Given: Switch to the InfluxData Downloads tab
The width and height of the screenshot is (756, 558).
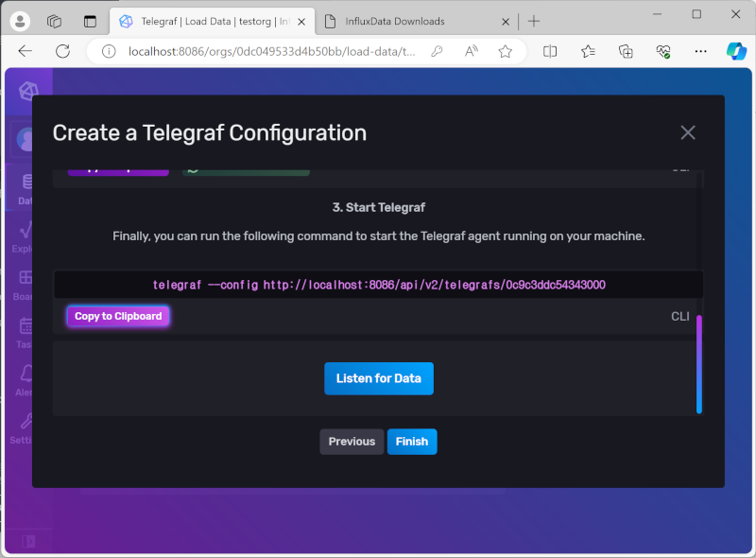Looking at the screenshot, I should (x=410, y=21).
